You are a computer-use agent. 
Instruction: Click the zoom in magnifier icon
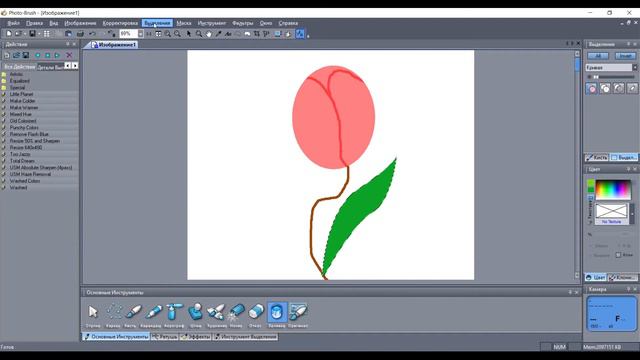click(x=168, y=34)
